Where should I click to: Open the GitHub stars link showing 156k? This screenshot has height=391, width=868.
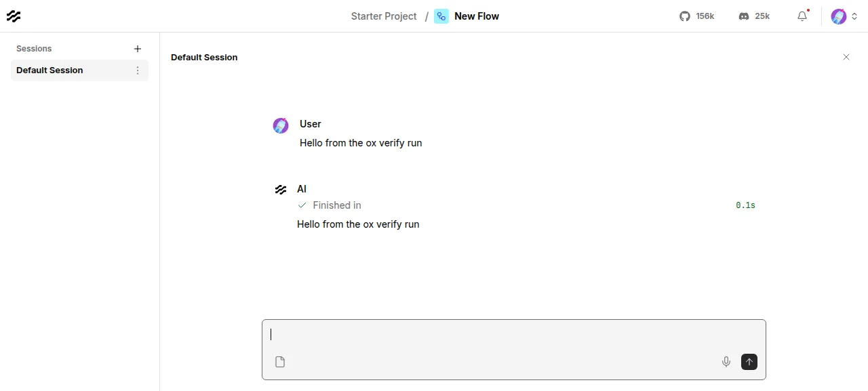[x=697, y=16]
